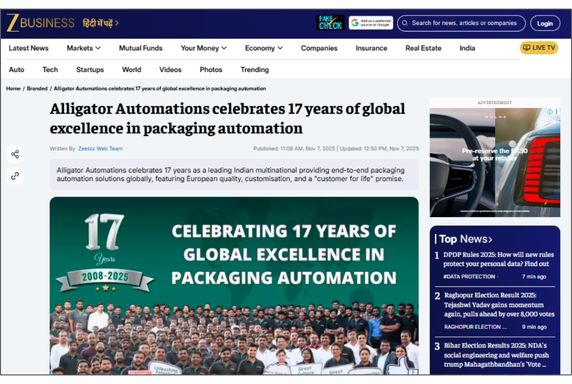The image size is (572, 384).
Task: Click Home breadcrumb link
Action: coord(13,89)
